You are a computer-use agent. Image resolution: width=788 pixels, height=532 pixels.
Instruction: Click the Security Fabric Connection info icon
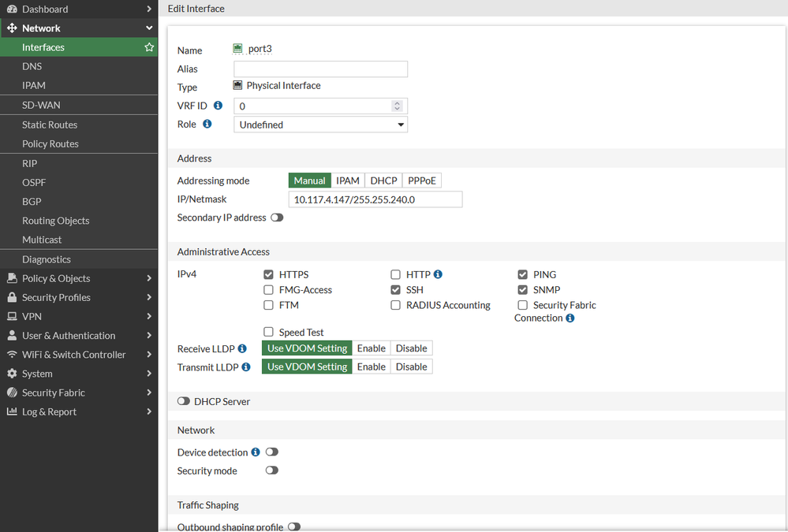[570, 318]
